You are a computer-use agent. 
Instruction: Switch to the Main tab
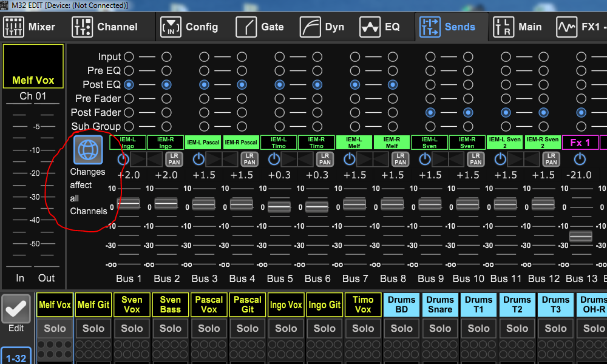point(517,27)
